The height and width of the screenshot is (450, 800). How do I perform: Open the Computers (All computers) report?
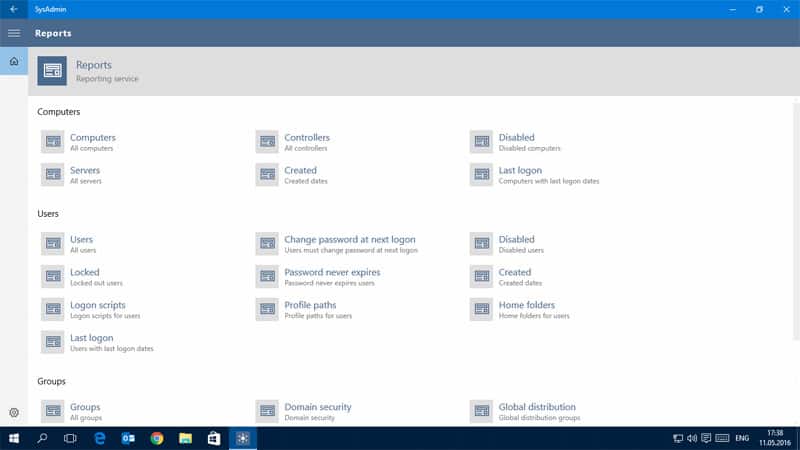(x=93, y=137)
